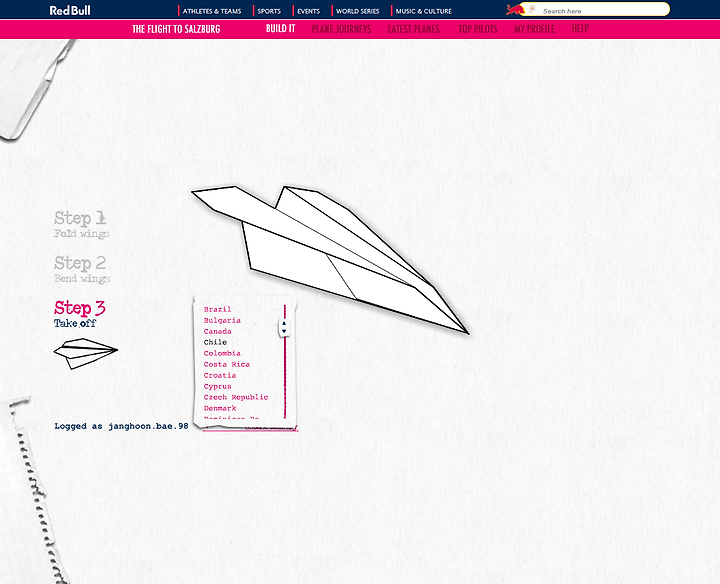The width and height of the screenshot is (720, 584).
Task: Open the Events menu
Action: pos(309,11)
